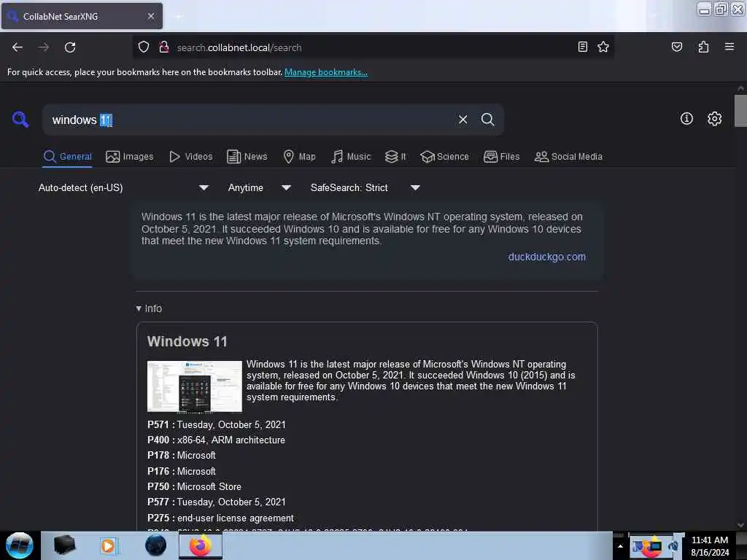Click P577 'Tuesday, October 5, 2021' row
The height and width of the screenshot is (560, 747).
(x=216, y=502)
